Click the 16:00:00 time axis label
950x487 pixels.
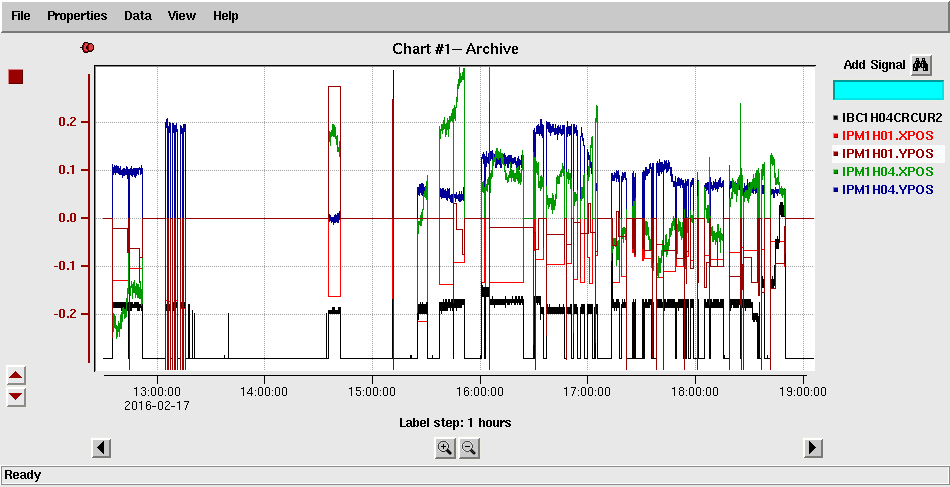(x=480, y=392)
